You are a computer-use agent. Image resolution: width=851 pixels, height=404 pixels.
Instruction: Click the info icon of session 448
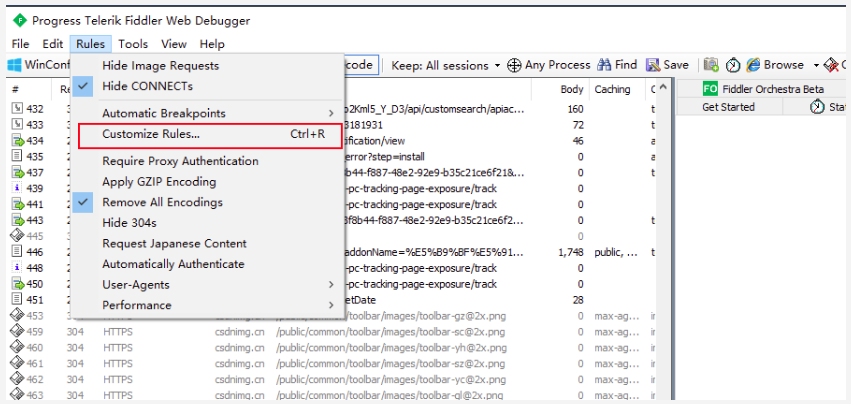[x=17, y=268]
